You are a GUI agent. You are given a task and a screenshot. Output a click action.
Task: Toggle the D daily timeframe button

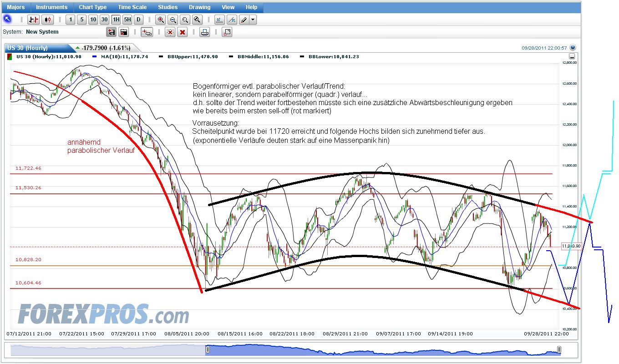(x=138, y=20)
